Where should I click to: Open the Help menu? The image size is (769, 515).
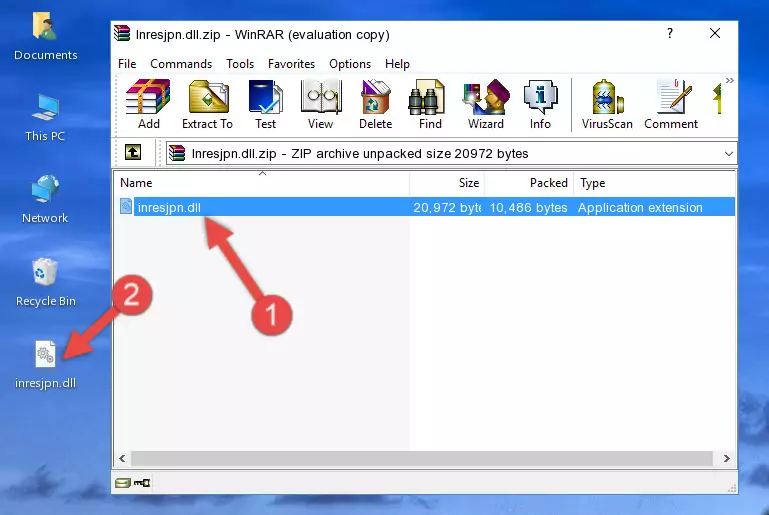(x=397, y=64)
